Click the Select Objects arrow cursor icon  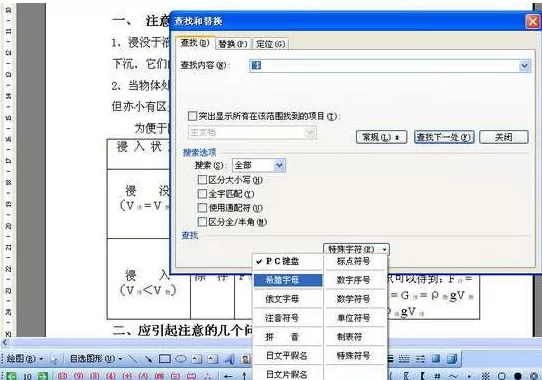pos(54,359)
